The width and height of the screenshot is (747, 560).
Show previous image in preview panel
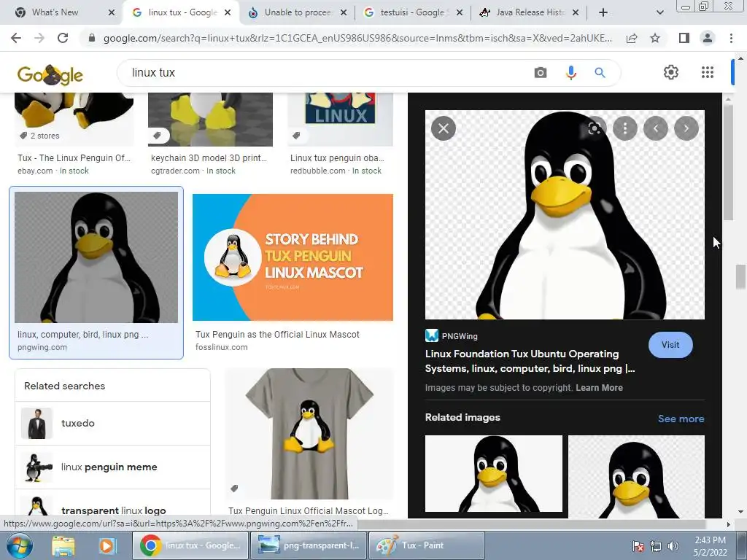656,128
